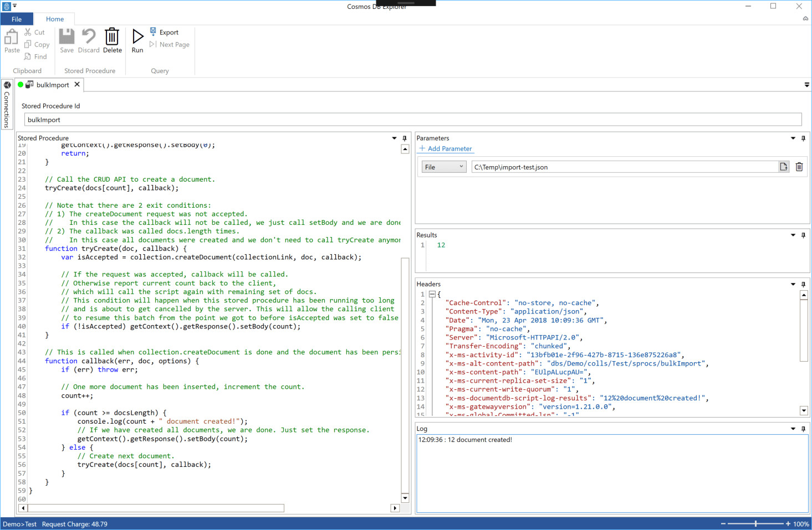
Task: Click the Copy command
Action: pos(37,44)
